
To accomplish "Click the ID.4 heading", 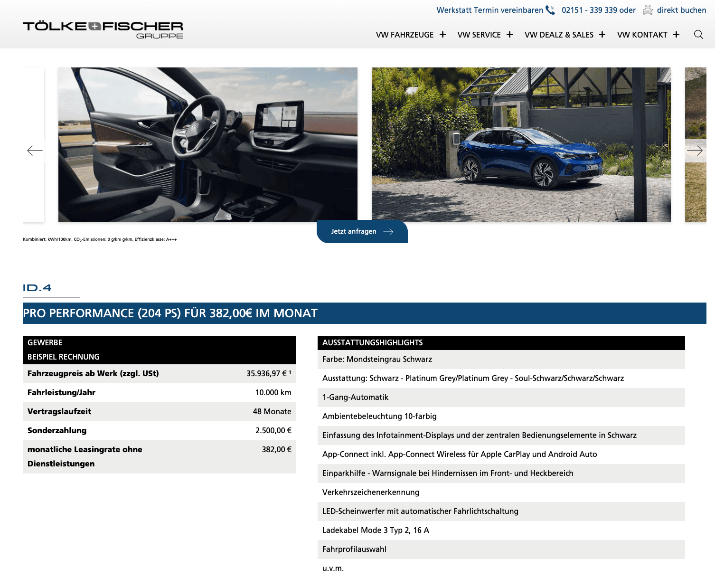I will pos(37,288).
